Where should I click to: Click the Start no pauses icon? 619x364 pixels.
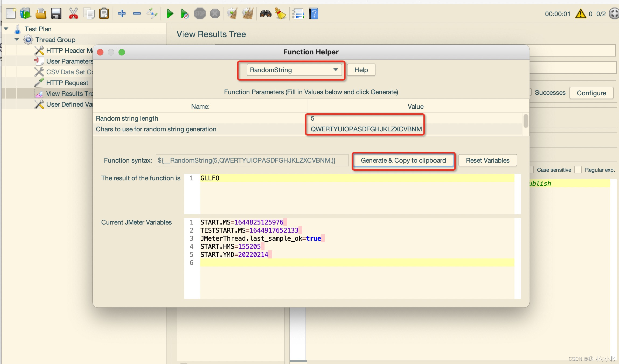(x=185, y=14)
